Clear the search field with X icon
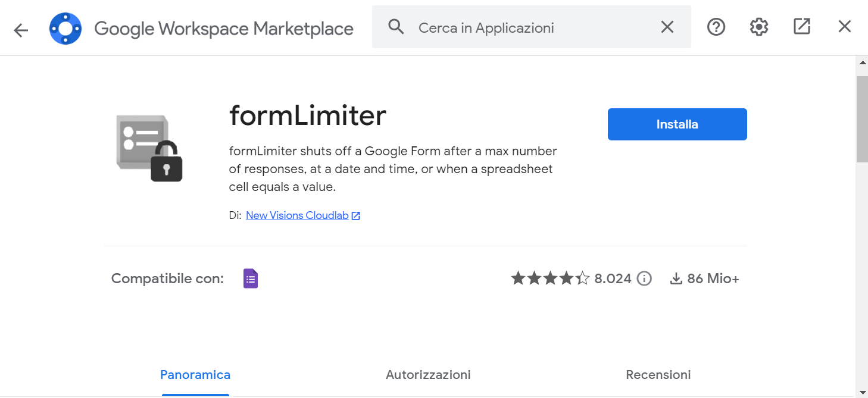The height and width of the screenshot is (398, 868). tap(667, 27)
